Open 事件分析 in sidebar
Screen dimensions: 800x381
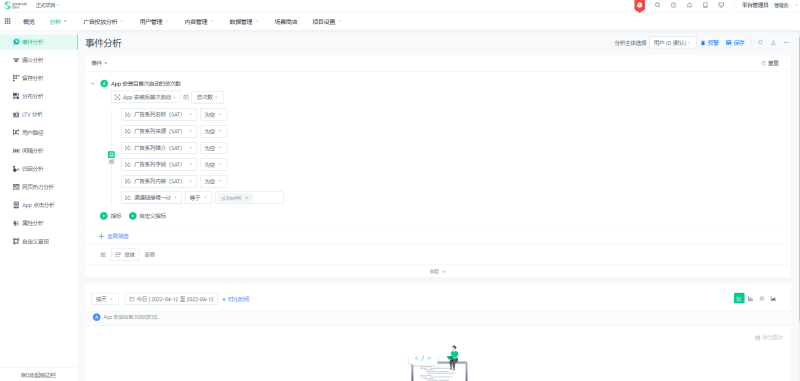tap(39, 42)
